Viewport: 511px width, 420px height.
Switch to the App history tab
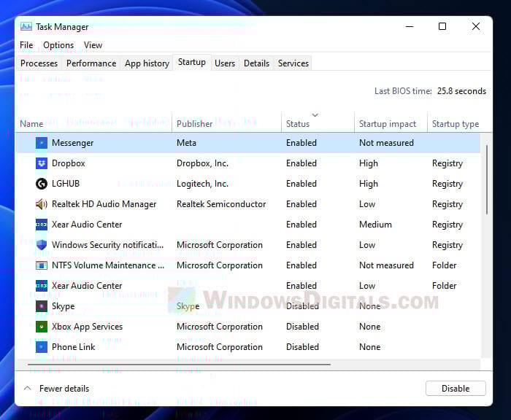(147, 63)
